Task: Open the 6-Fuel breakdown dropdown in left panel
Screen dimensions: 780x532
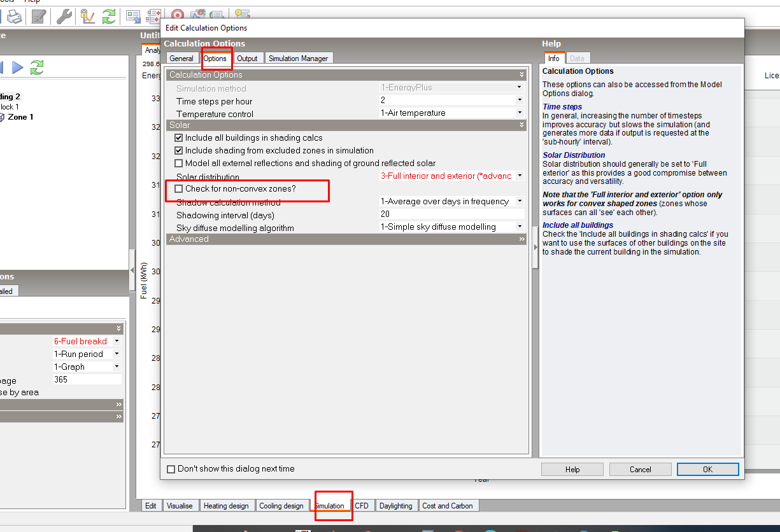Action: [117, 341]
